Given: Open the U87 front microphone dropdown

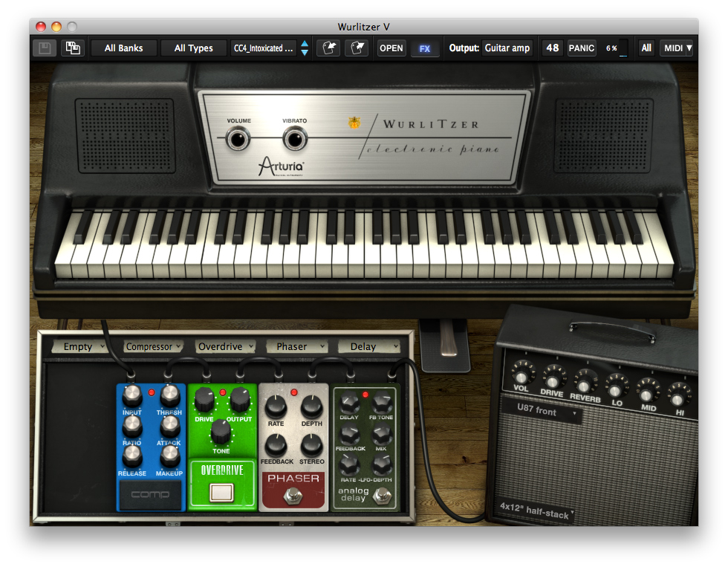Looking at the screenshot, I should pos(541,412).
